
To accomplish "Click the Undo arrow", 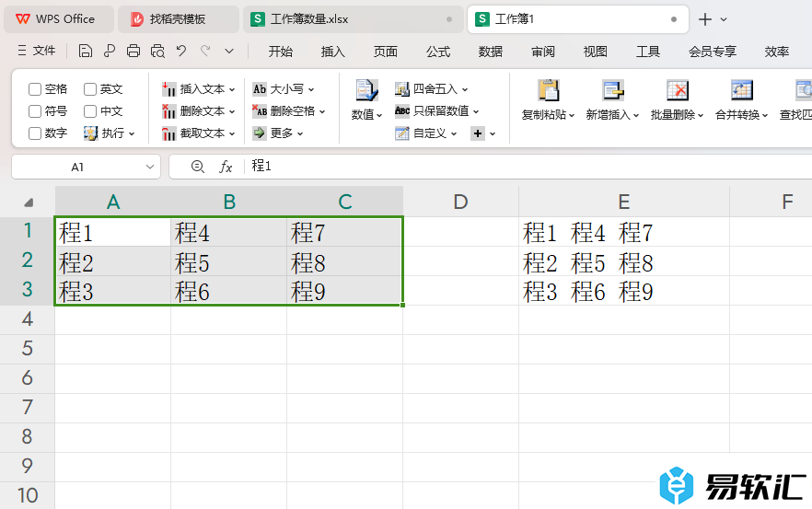I will [180, 51].
